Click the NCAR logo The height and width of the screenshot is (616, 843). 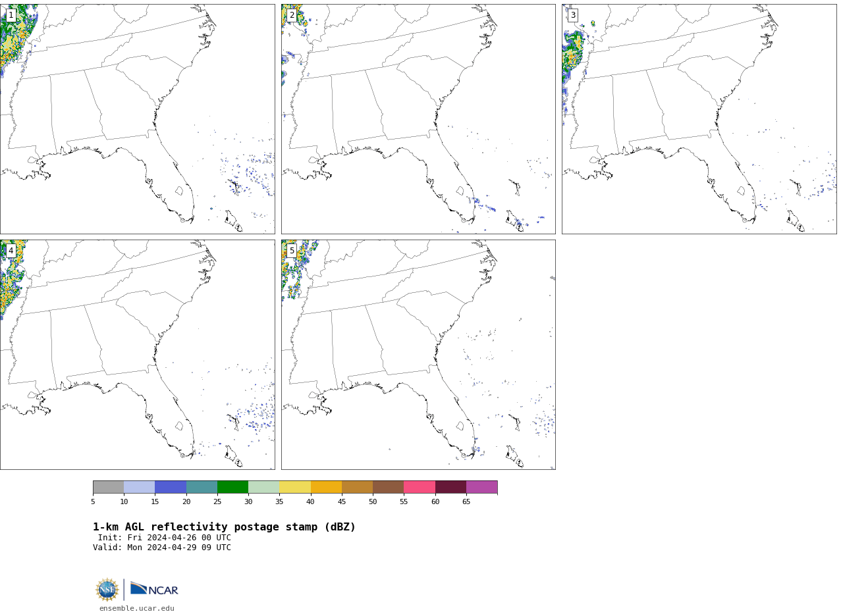pyautogui.click(x=154, y=589)
